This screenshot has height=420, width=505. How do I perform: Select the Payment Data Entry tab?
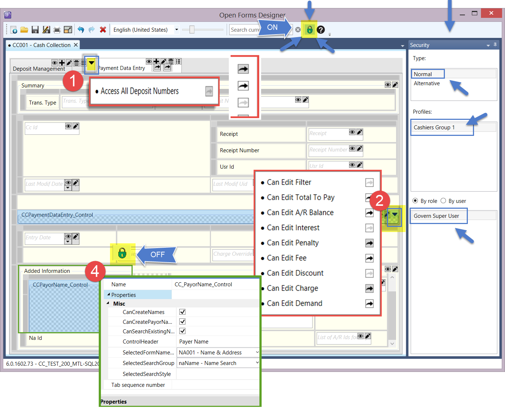122,68
